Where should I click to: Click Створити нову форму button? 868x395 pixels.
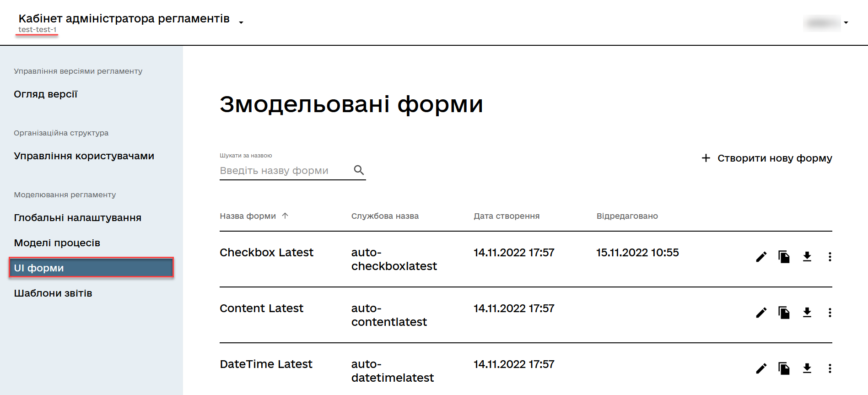pos(766,158)
